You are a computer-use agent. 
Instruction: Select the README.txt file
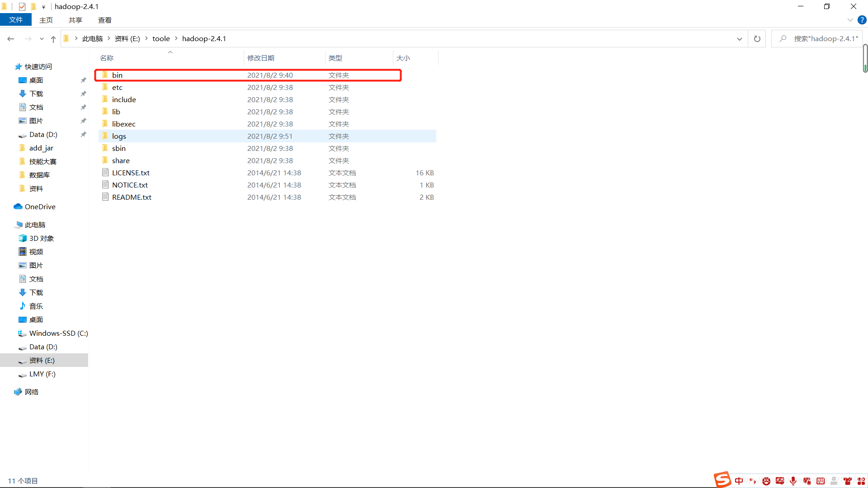coord(267,197)
